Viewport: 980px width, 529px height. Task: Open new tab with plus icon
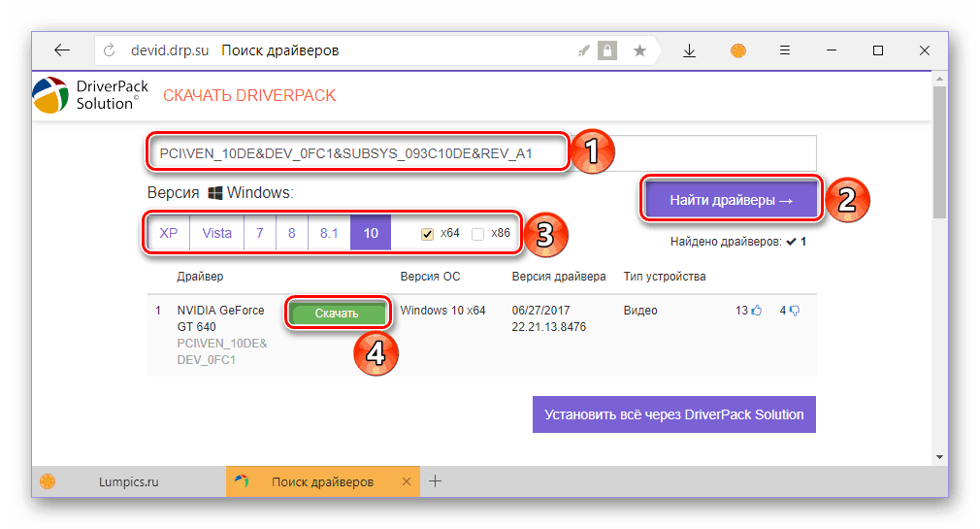coord(436,480)
